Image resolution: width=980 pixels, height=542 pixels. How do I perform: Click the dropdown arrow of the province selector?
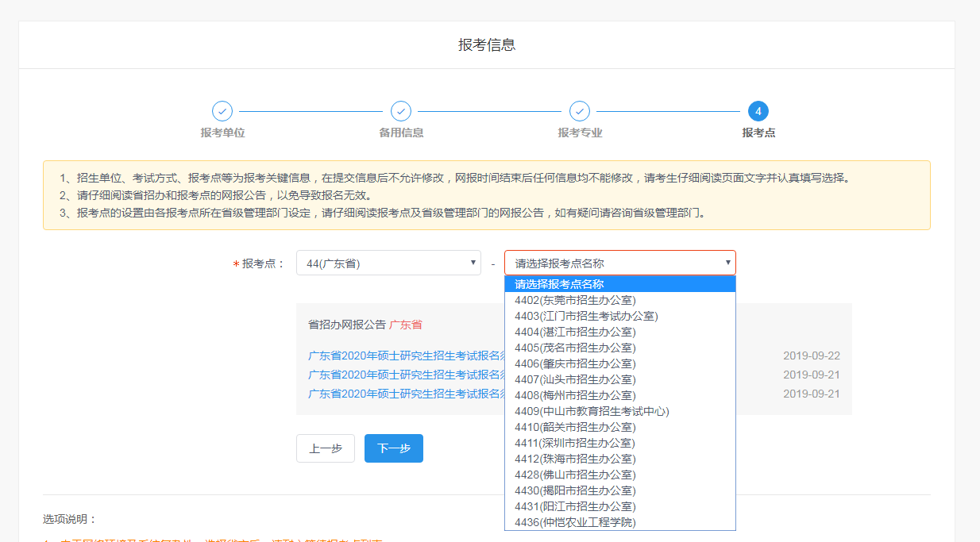(x=473, y=263)
